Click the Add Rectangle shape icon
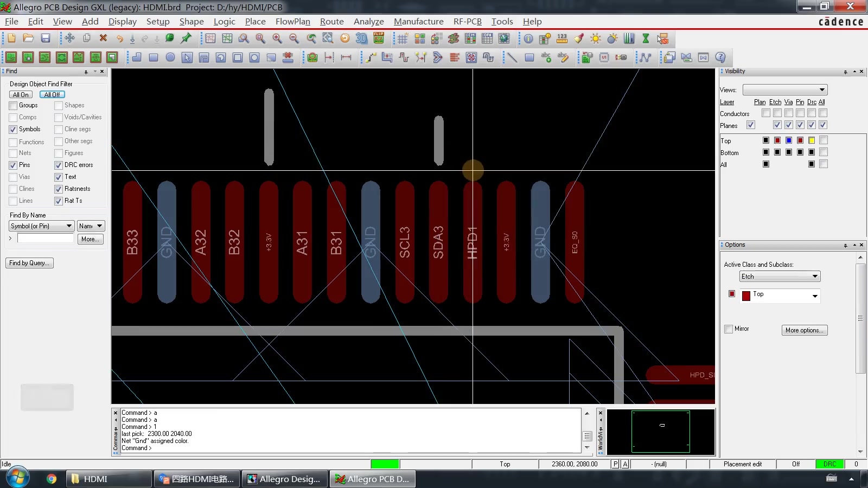 click(154, 57)
